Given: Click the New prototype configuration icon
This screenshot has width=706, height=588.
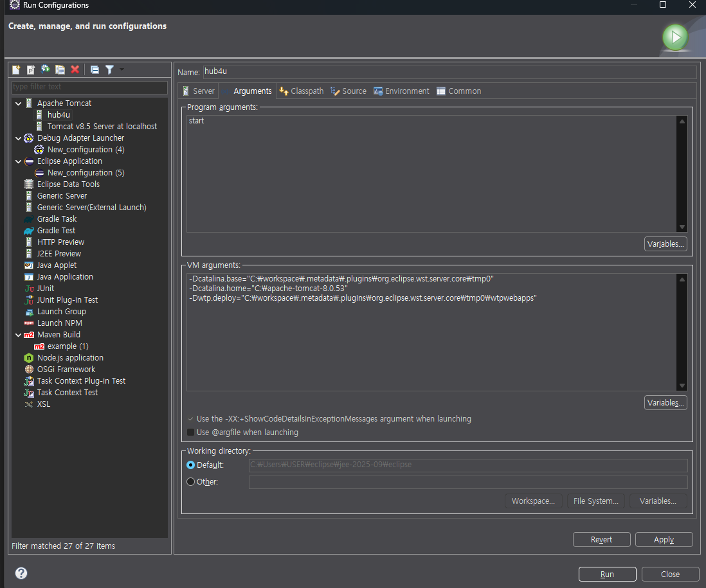Looking at the screenshot, I should (x=31, y=69).
